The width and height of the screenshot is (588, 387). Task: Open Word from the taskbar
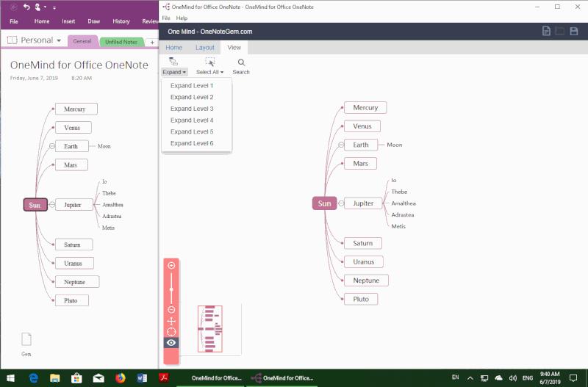142,378
